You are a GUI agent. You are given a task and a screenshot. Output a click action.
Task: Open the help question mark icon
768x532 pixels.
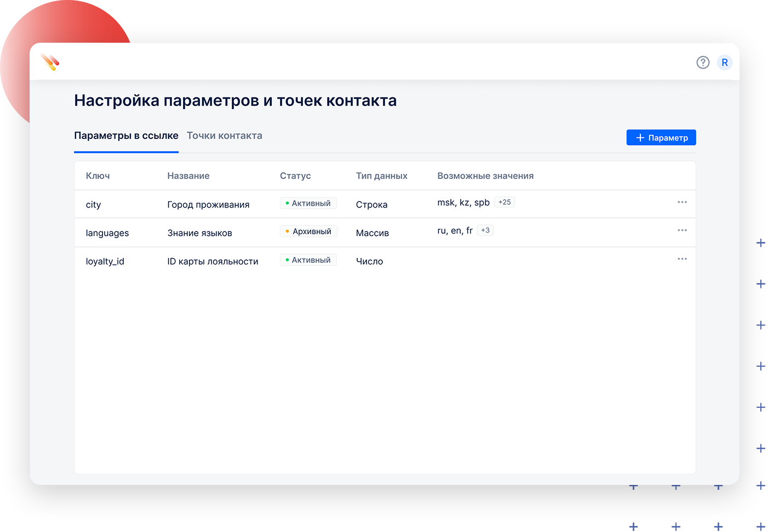point(703,62)
